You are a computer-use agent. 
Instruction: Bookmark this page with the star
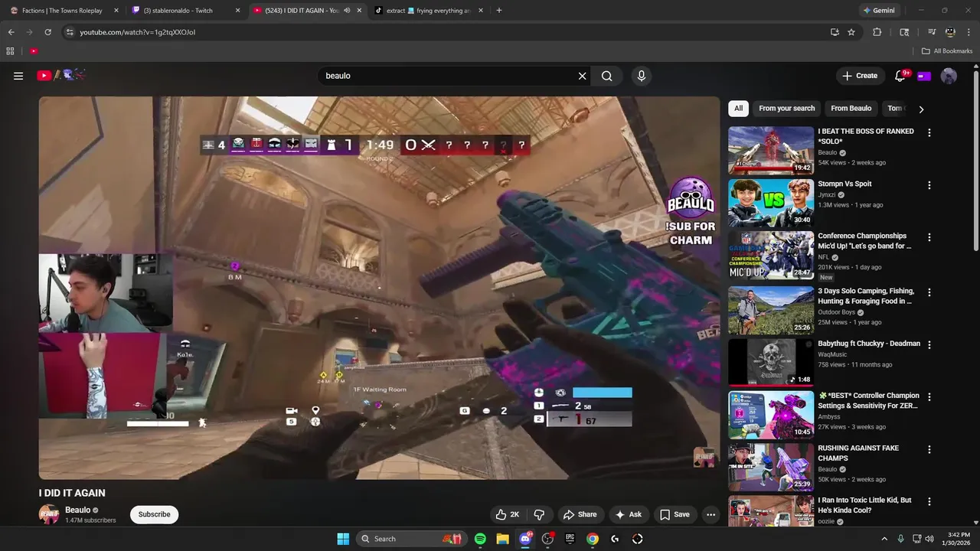pos(851,32)
